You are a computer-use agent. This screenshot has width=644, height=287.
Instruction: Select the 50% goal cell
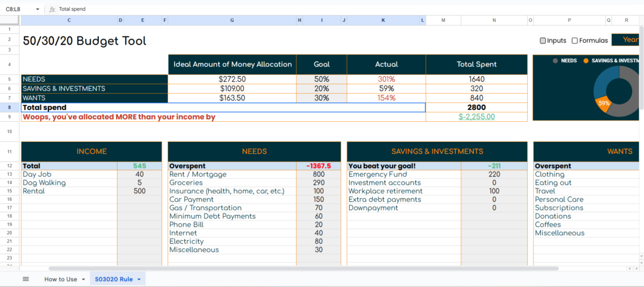(321, 79)
